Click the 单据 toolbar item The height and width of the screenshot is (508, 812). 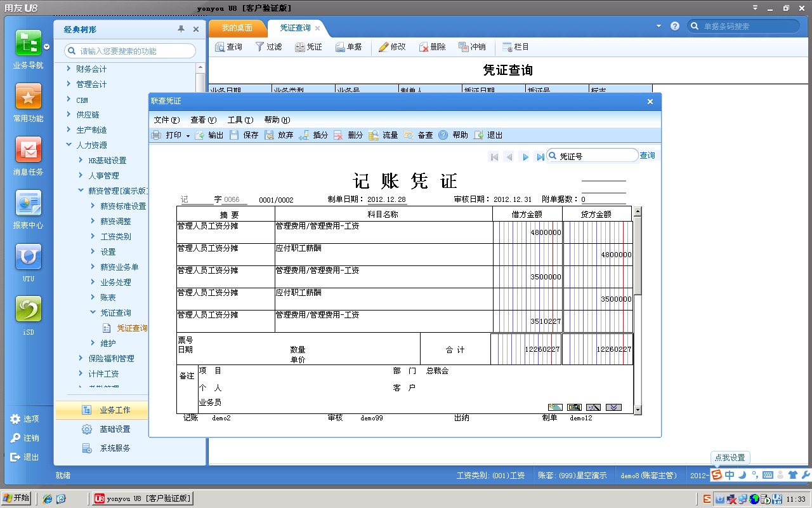(x=348, y=47)
